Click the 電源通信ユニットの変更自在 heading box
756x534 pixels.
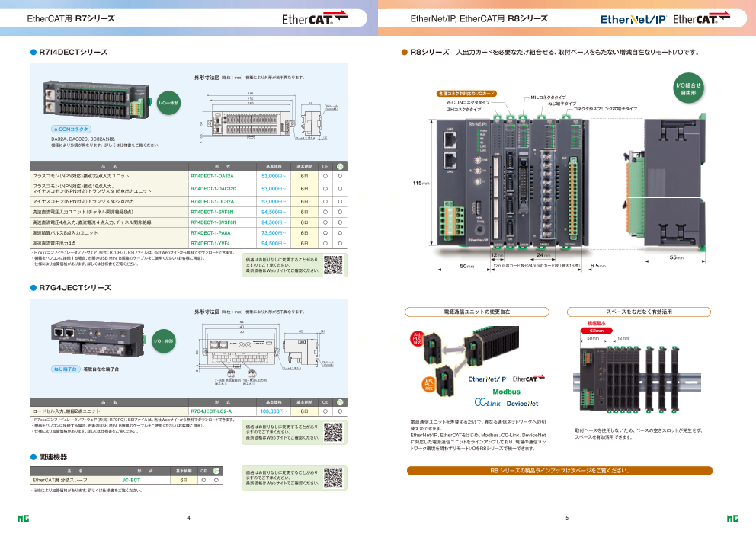click(477, 312)
